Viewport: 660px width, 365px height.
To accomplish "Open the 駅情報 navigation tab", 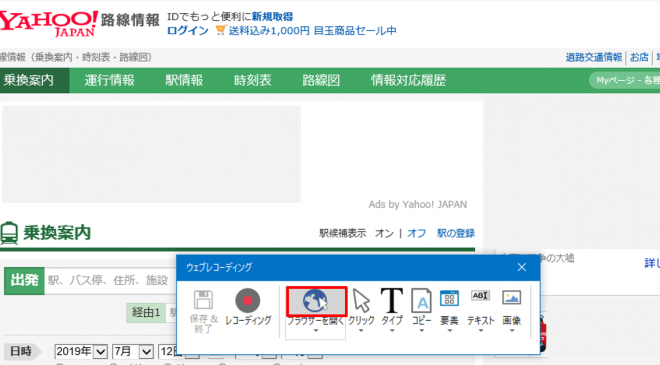I will (184, 80).
